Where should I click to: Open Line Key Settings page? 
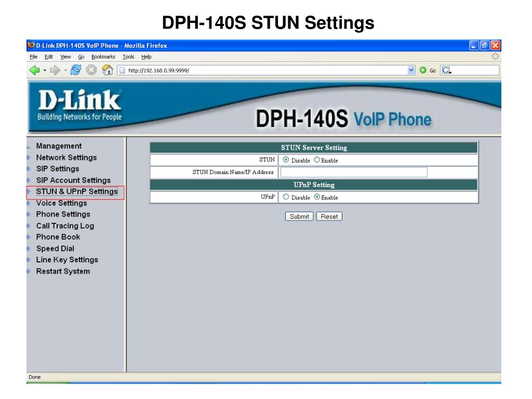point(67,260)
